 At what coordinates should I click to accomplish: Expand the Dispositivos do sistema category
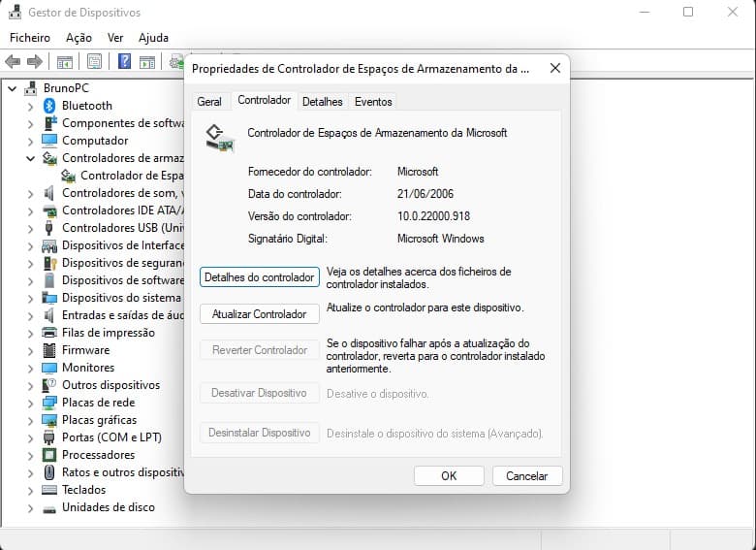pyautogui.click(x=30, y=298)
